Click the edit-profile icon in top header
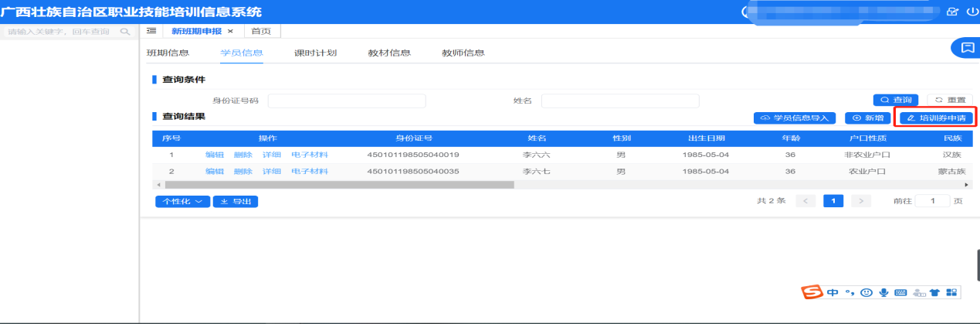Image resolution: width=980 pixels, height=324 pixels. coord(952,12)
